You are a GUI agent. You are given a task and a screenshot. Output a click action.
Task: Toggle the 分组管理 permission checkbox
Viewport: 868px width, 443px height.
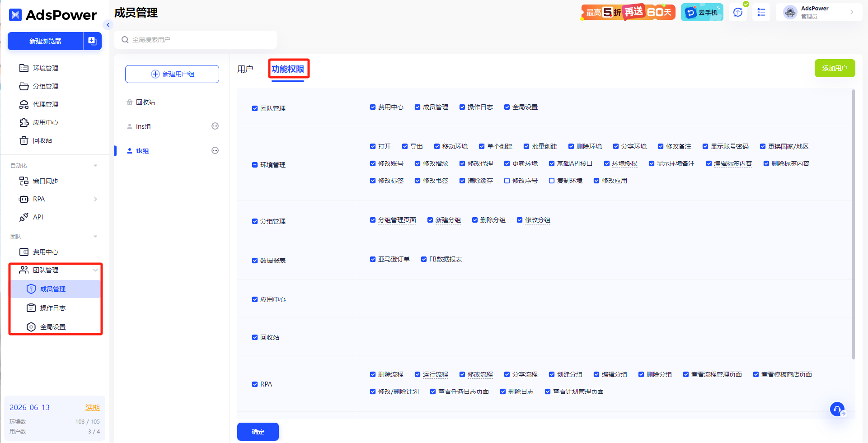(x=255, y=221)
